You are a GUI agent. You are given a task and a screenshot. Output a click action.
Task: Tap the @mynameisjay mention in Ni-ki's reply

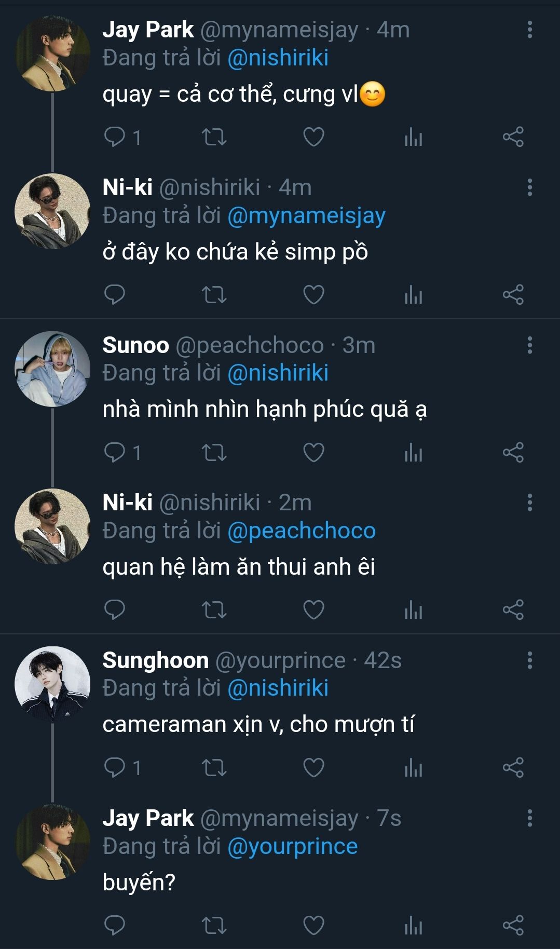pos(306,215)
